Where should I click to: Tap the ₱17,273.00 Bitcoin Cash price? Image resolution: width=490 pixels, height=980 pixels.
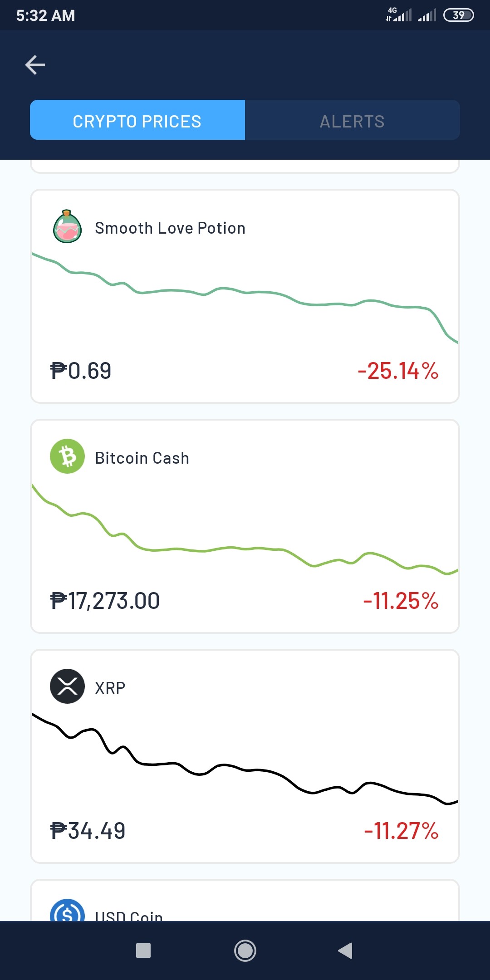point(105,601)
